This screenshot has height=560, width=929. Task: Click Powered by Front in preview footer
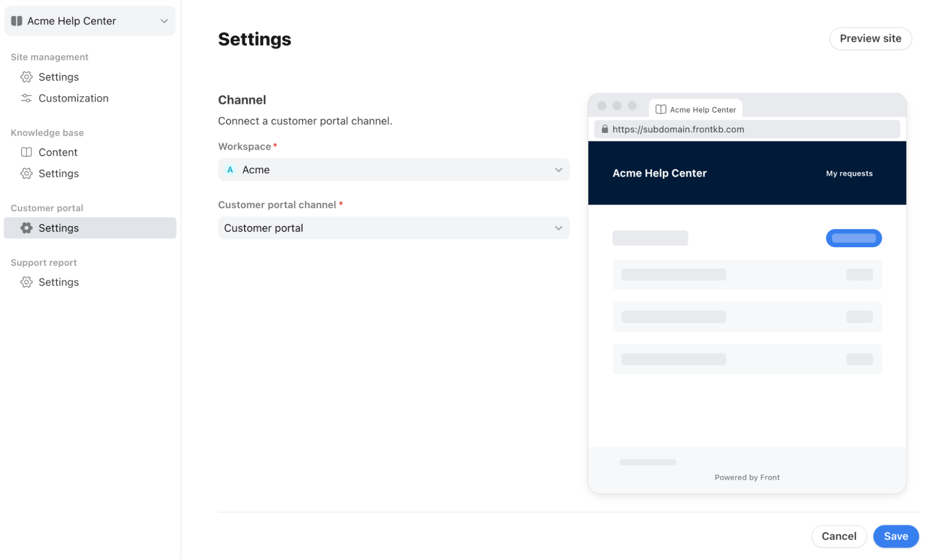pyautogui.click(x=747, y=477)
